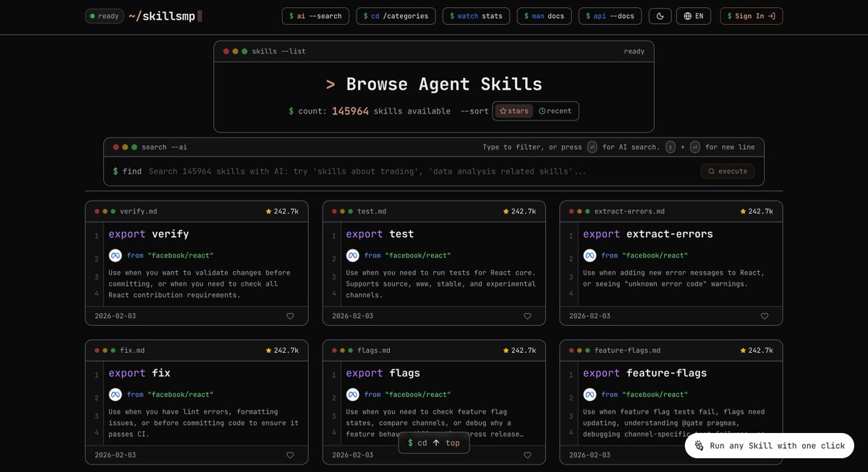
Task: Open the api --docs nav item
Action: tap(611, 16)
